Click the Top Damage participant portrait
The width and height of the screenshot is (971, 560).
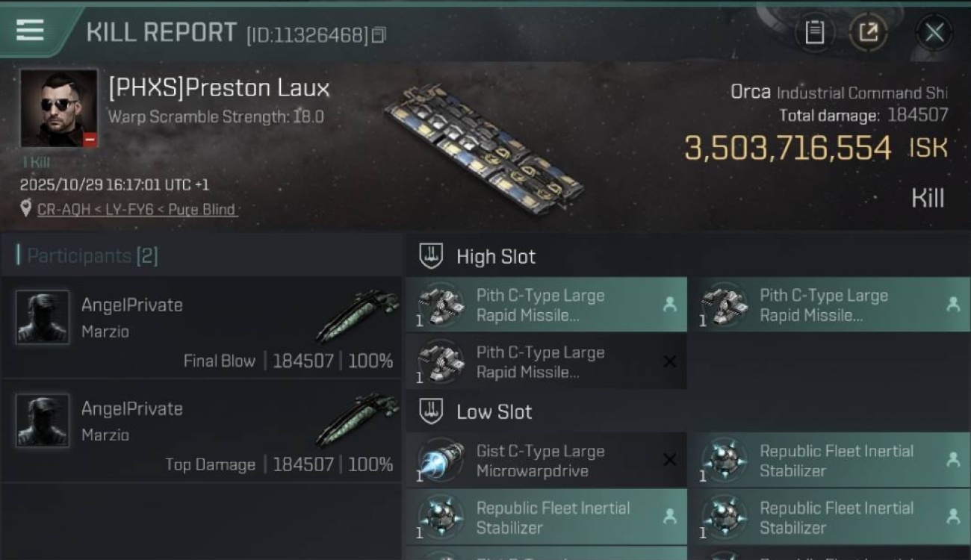pos(43,421)
